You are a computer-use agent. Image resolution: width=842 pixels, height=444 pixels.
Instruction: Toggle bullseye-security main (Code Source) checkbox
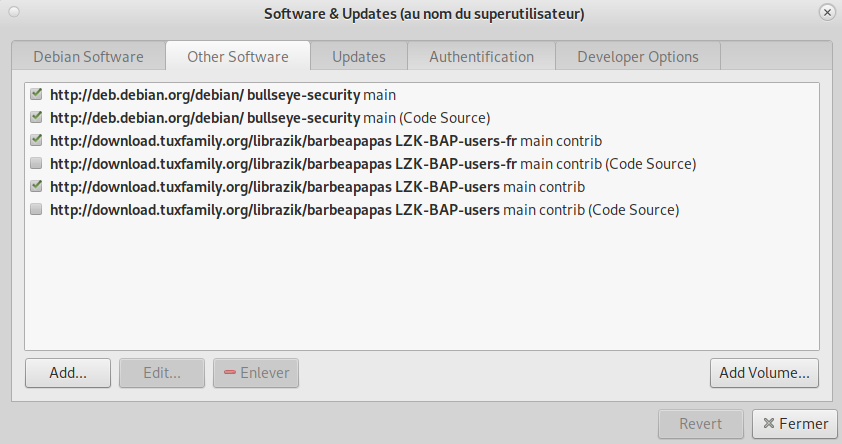click(36, 118)
